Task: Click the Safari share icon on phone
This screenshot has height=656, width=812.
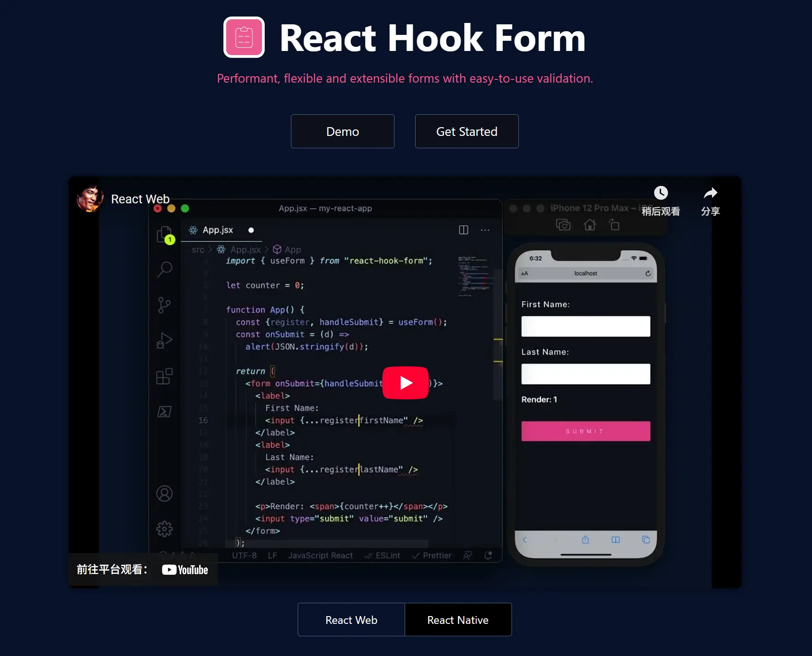Action: click(585, 539)
